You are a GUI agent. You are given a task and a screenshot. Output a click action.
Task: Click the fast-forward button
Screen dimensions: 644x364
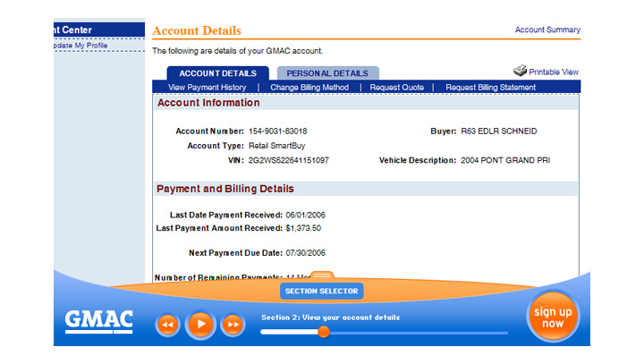click(233, 324)
